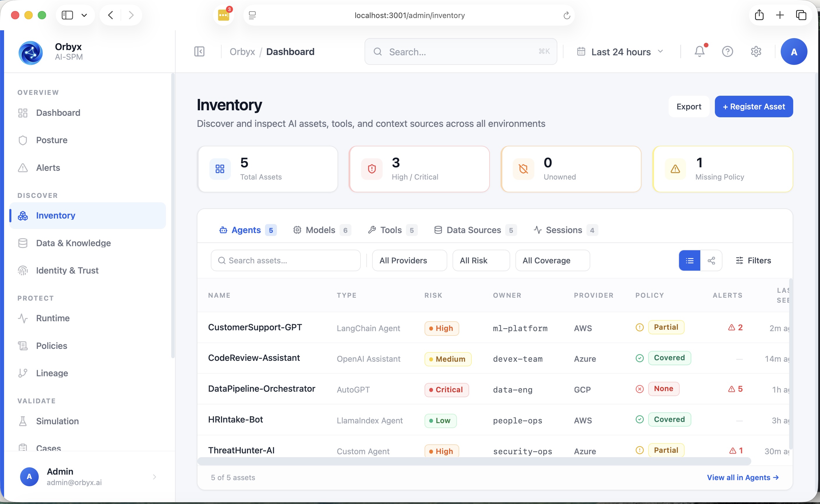This screenshot has width=820, height=504.
Task: Switch to list view toggle
Action: click(689, 260)
